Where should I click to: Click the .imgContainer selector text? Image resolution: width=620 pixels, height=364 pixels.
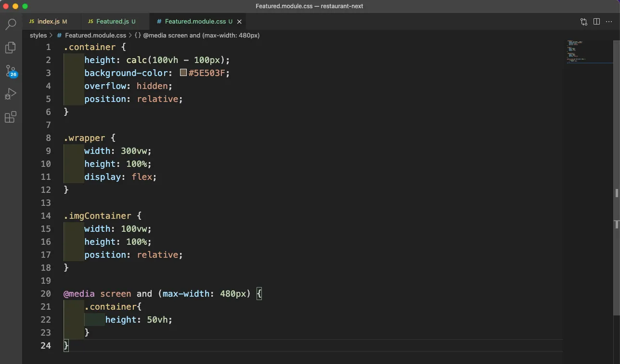coord(97,216)
